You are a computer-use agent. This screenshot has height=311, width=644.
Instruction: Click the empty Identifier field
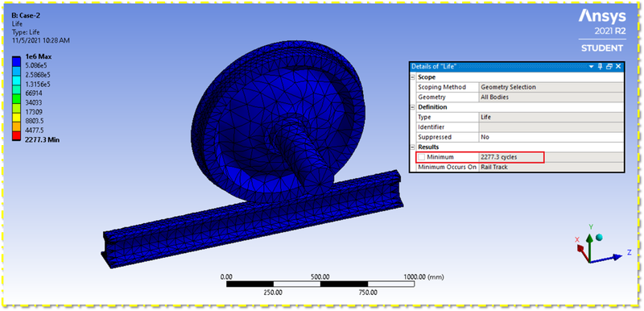pyautogui.click(x=551, y=127)
